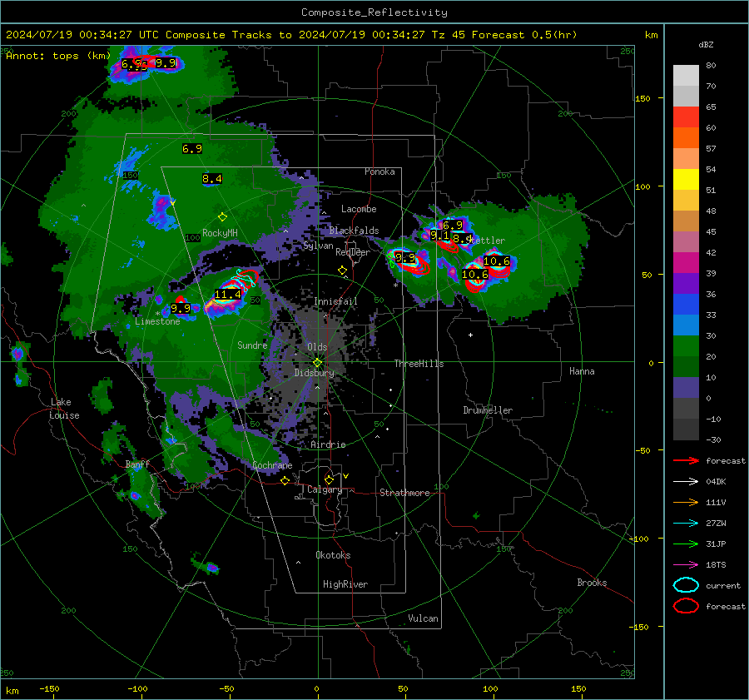
Task: Click the Cochrane town label
Action: [x=272, y=465]
